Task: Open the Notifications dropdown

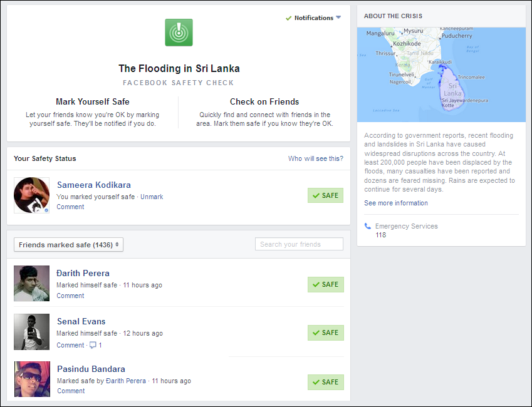Action: (314, 18)
